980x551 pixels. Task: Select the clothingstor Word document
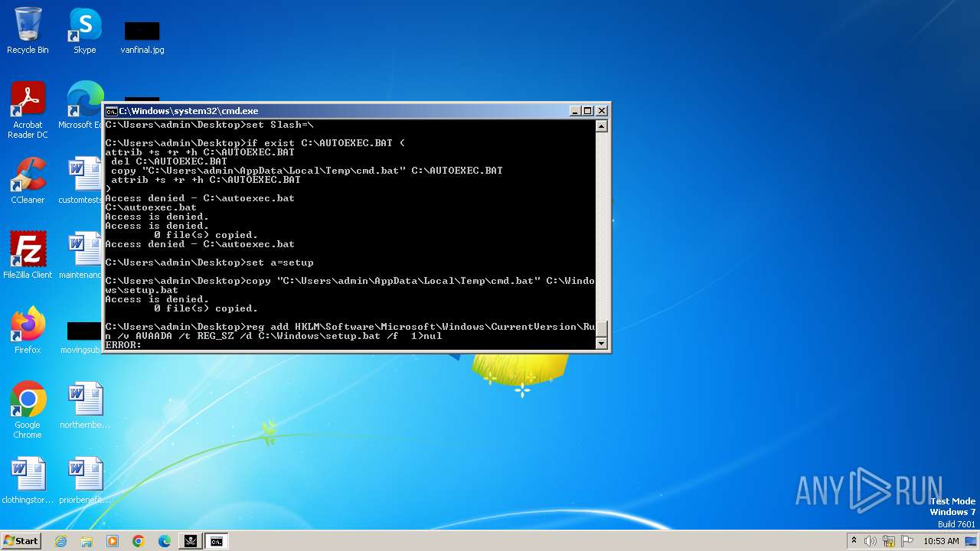[28, 481]
